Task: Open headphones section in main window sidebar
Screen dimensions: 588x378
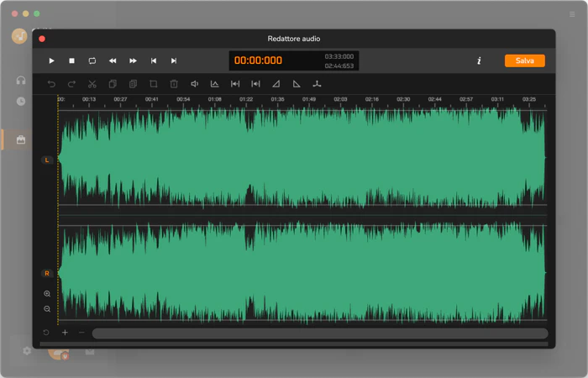Action: pos(21,81)
